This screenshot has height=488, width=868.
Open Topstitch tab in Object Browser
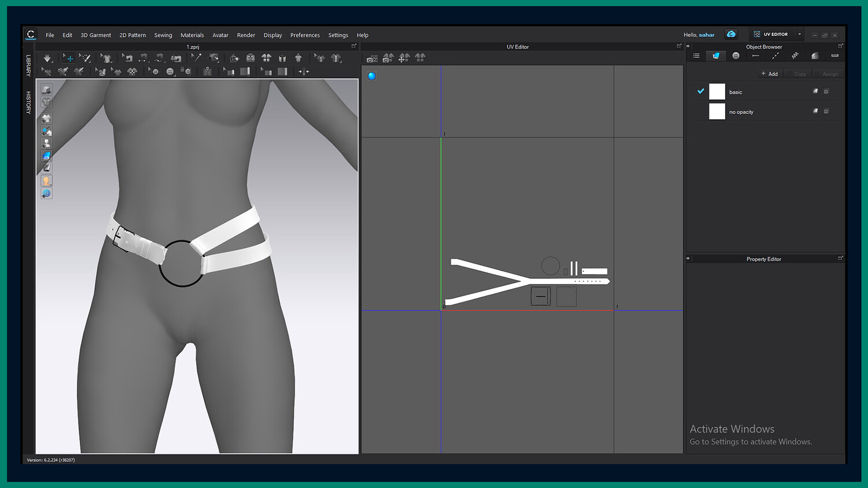point(775,56)
